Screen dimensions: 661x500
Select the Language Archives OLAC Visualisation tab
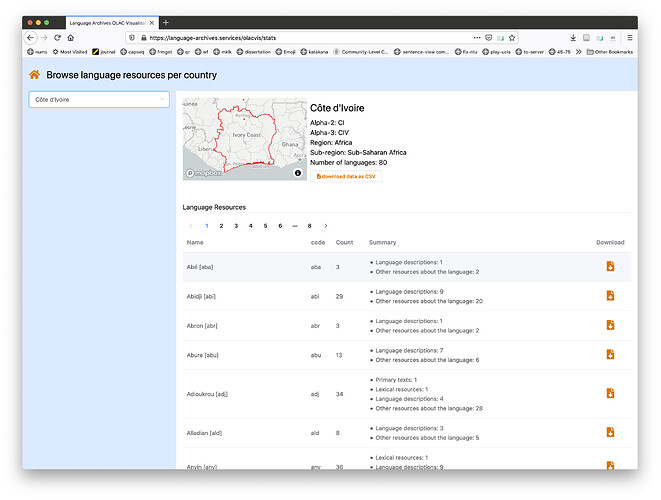[x=112, y=23]
